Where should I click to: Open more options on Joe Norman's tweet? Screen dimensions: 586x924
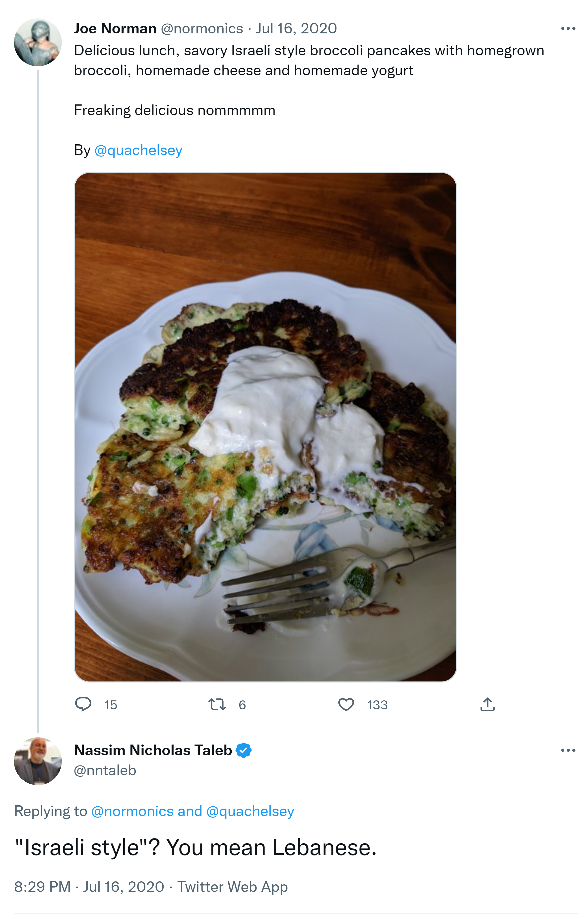[568, 28]
